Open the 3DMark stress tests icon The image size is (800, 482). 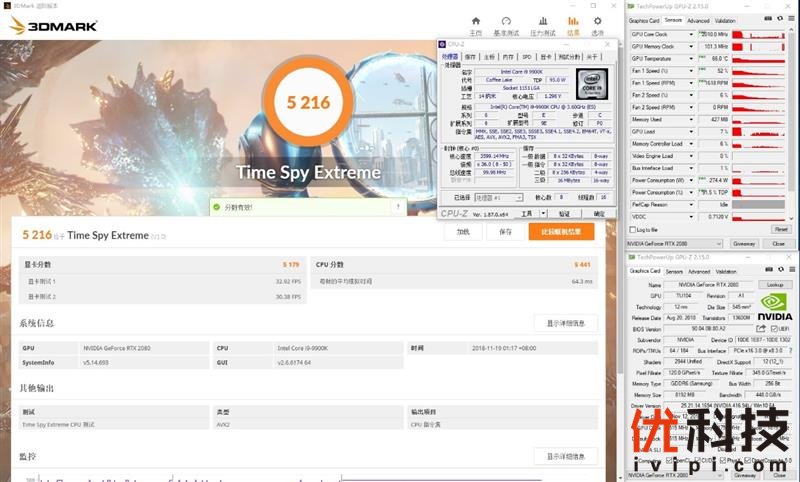(543, 21)
